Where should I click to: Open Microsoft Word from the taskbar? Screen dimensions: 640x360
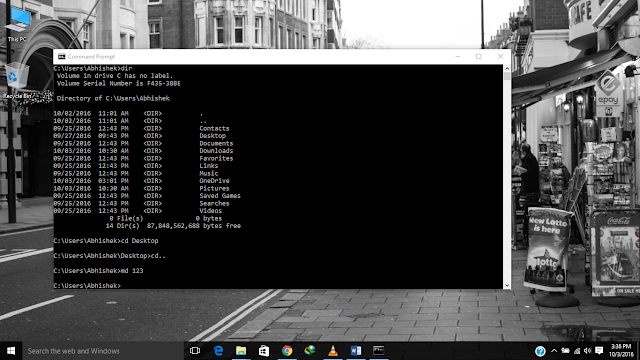(x=356, y=351)
